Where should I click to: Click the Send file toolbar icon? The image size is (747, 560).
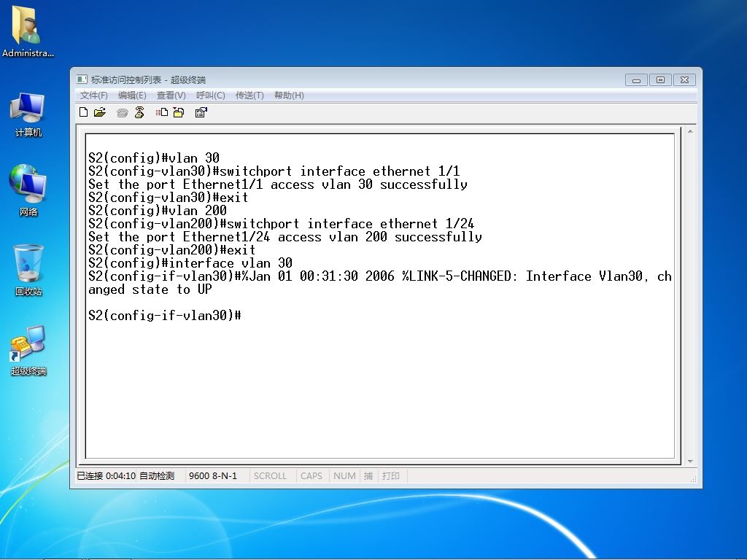click(x=161, y=112)
